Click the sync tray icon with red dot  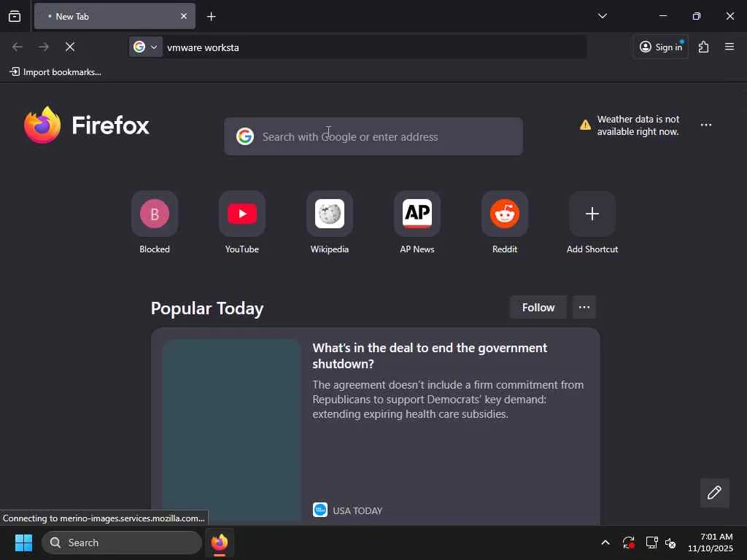coord(628,542)
